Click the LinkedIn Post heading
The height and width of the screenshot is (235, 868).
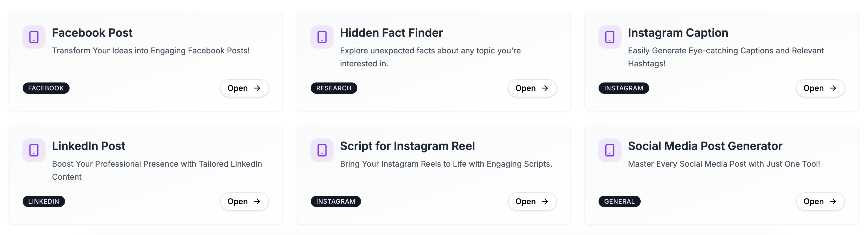pyautogui.click(x=88, y=146)
